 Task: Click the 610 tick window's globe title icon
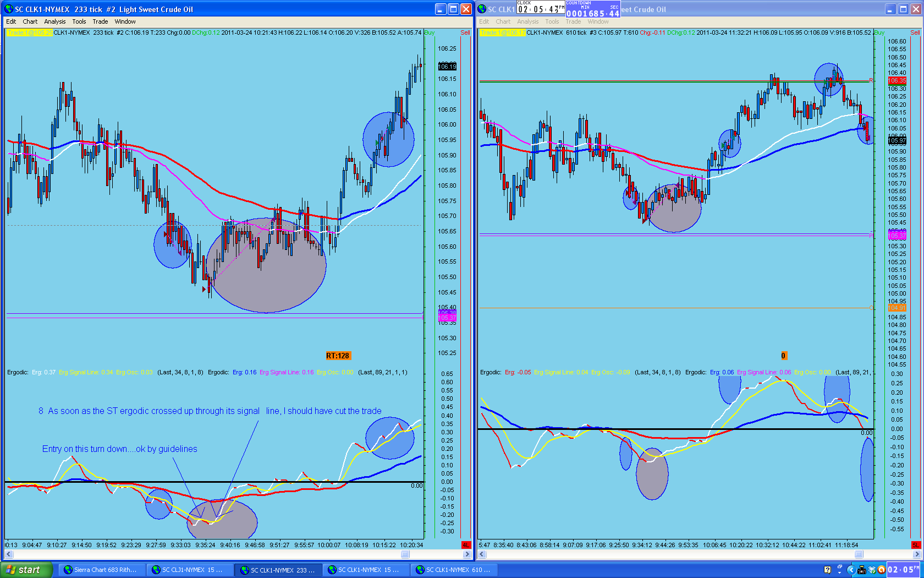(x=482, y=9)
